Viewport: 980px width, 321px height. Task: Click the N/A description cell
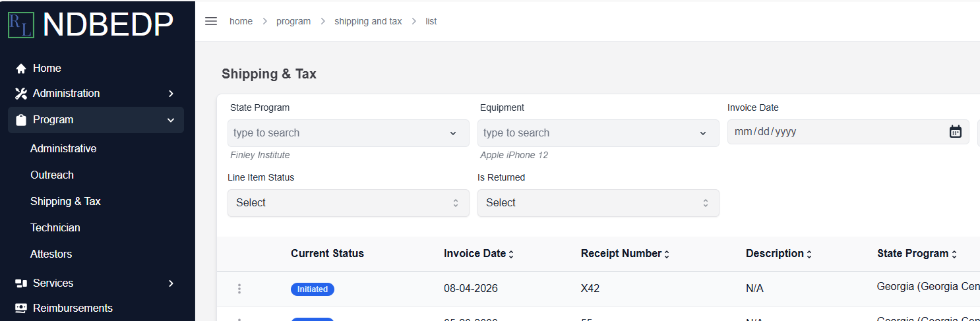coord(754,289)
